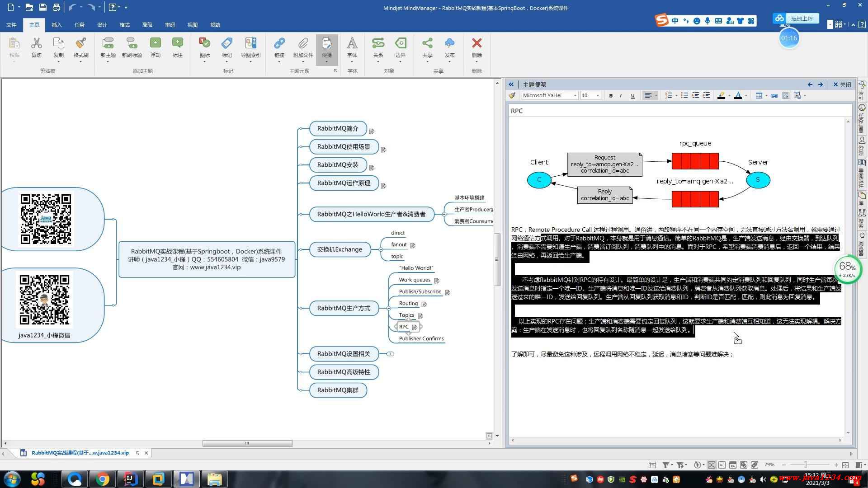Switch to the 插入 ribbon tab
Image resolution: width=868 pixels, height=488 pixels.
[57, 25]
